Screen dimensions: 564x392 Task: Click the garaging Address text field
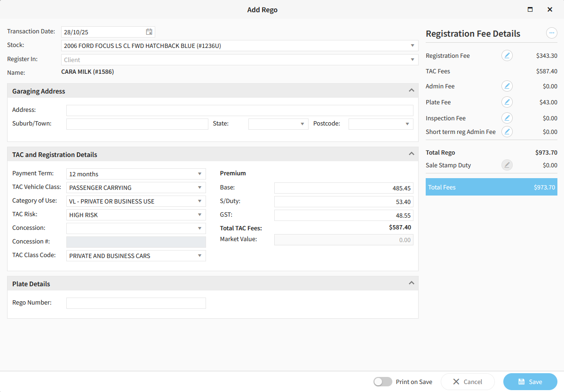pos(239,110)
